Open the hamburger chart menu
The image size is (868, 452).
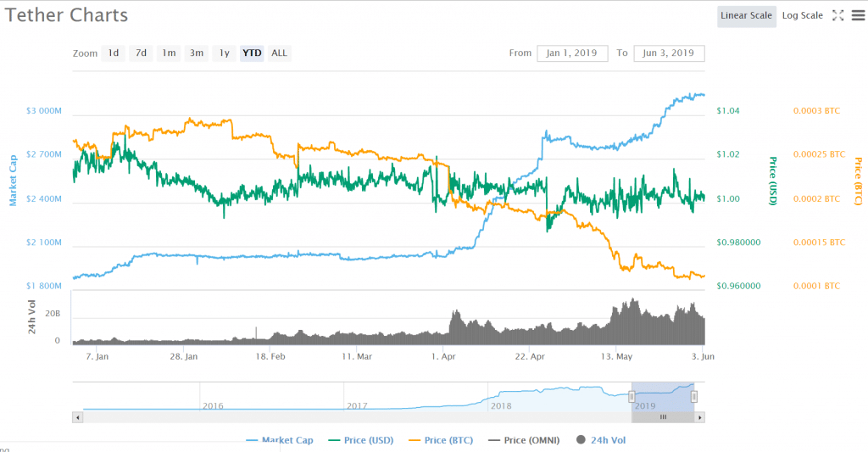tap(857, 15)
